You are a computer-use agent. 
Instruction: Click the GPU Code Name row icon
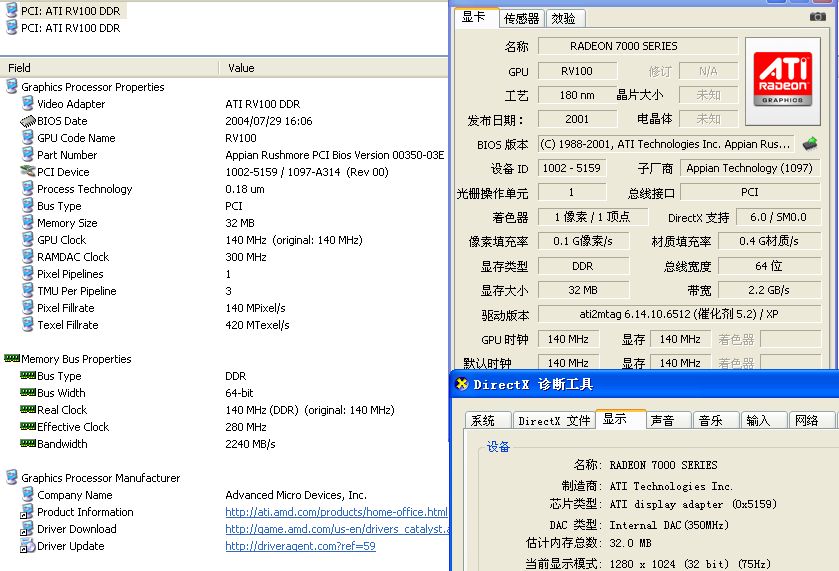click(x=28, y=138)
